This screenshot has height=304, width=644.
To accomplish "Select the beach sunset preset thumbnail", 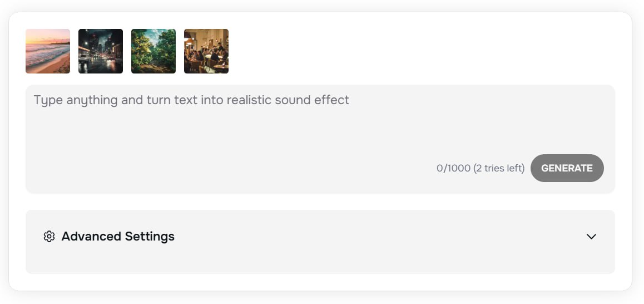I will (x=48, y=51).
